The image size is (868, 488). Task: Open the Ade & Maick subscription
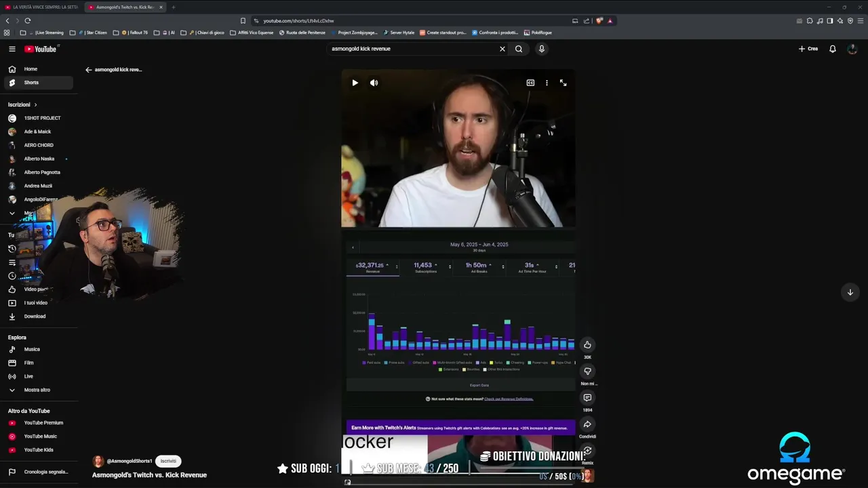(38, 131)
